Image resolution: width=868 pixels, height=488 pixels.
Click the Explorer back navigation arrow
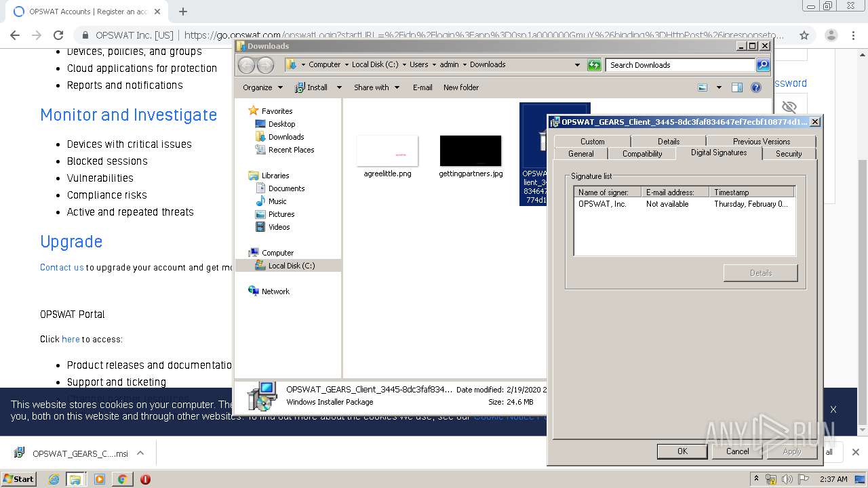(x=246, y=65)
